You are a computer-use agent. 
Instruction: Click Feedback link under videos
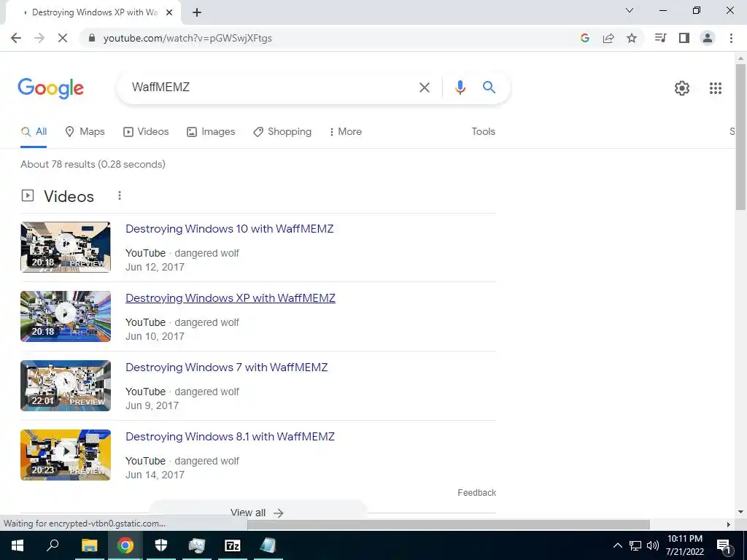[x=477, y=493]
